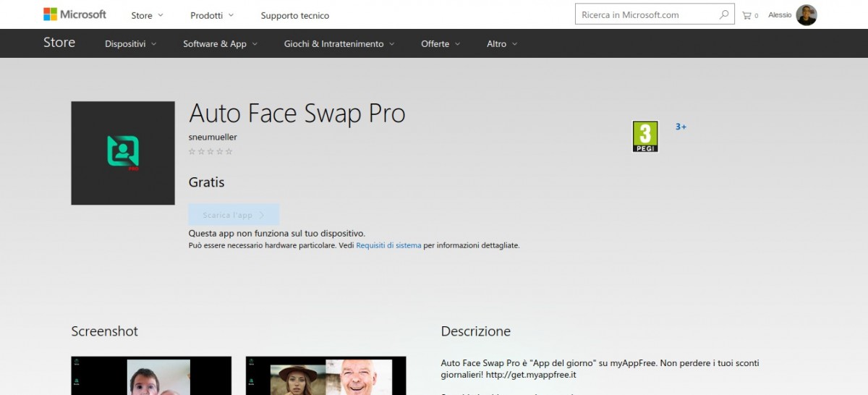
Task: Expand the Prodotti menu
Action: click(x=212, y=15)
